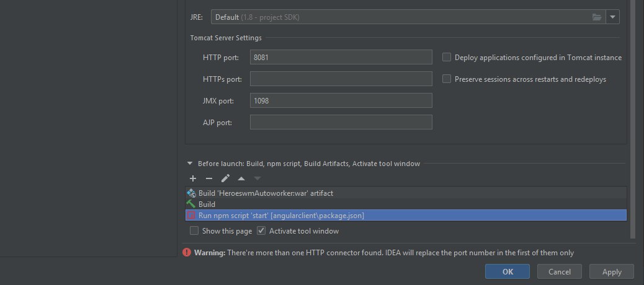Select the green hammer Build icon
The height and width of the screenshot is (285, 644).
191,204
